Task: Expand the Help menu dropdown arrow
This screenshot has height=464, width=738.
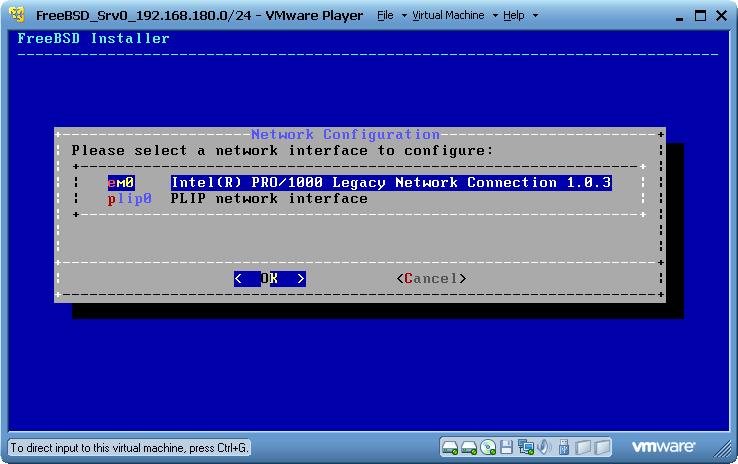Action: pos(535,16)
